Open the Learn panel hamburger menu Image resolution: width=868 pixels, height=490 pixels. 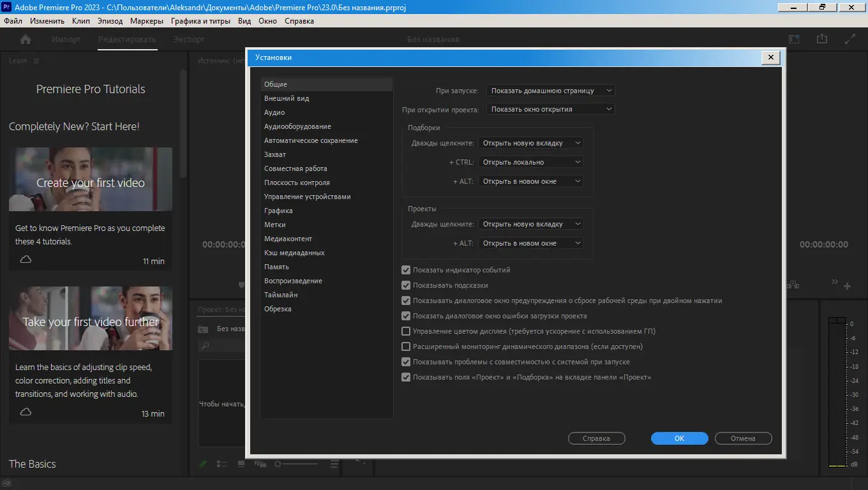point(36,61)
